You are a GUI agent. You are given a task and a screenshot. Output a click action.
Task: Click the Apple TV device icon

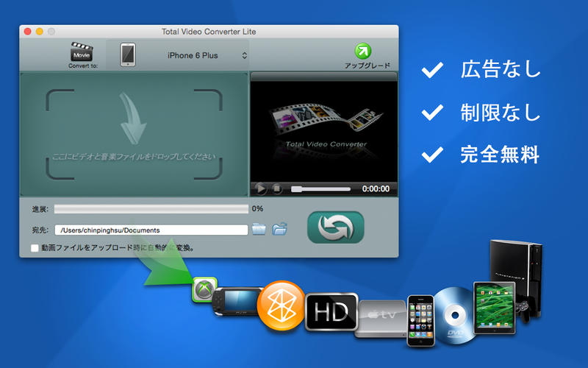coord(381,319)
